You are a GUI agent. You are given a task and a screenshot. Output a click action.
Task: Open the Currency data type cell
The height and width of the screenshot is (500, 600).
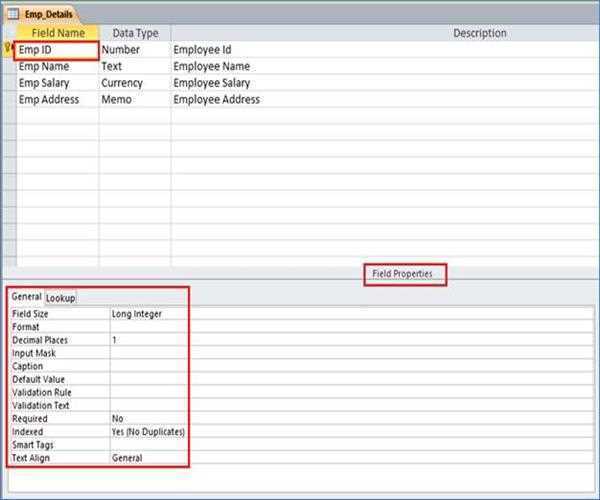(x=134, y=83)
